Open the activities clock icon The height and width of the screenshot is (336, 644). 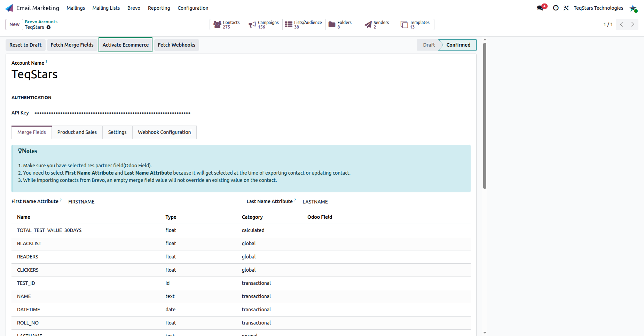pos(556,8)
